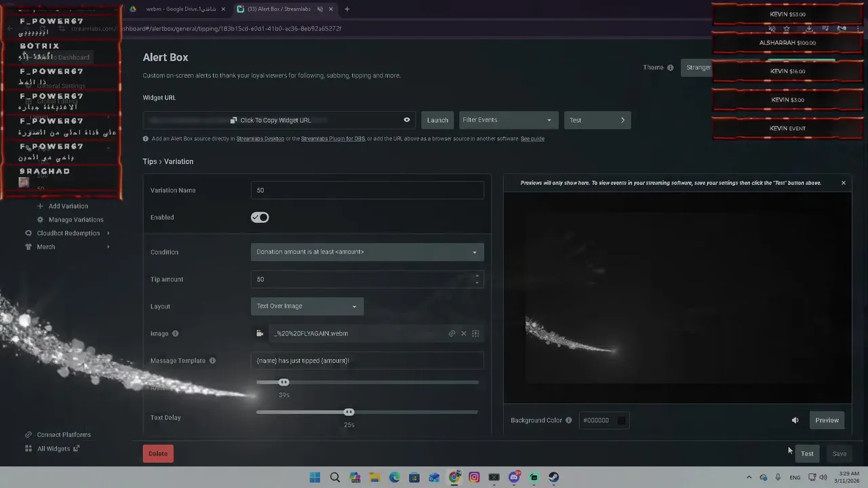Screen dimensions: 868x488
Task: Click the Alert Duration slider handle at 39s
Action: click(x=284, y=382)
